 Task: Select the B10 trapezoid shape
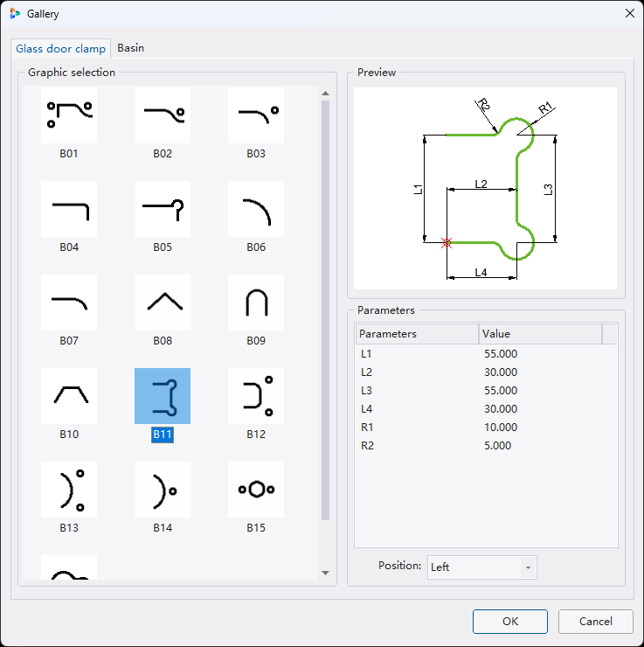pos(69,396)
